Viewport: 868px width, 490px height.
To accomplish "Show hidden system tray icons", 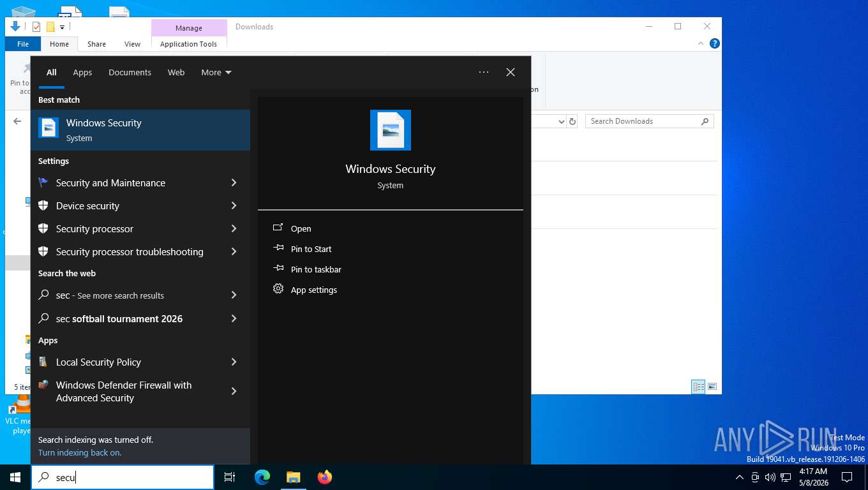I will point(740,477).
